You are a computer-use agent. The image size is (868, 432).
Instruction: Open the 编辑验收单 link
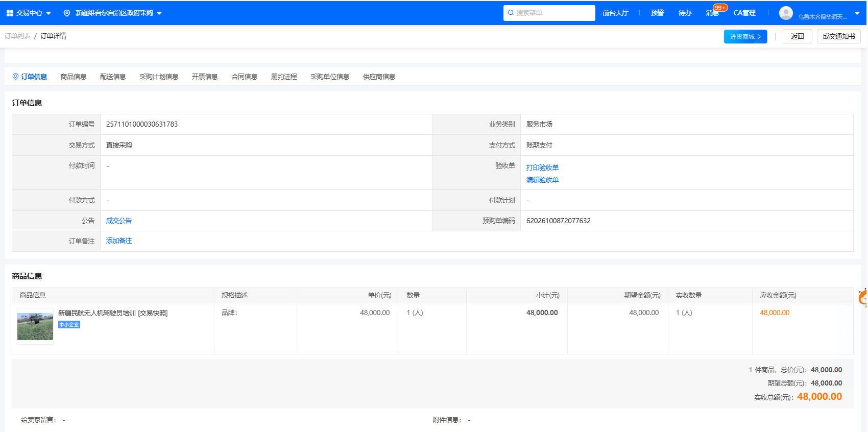click(x=542, y=180)
